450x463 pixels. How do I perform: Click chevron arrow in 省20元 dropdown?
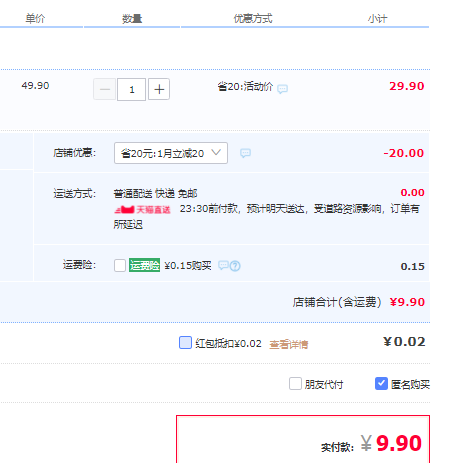(216, 153)
